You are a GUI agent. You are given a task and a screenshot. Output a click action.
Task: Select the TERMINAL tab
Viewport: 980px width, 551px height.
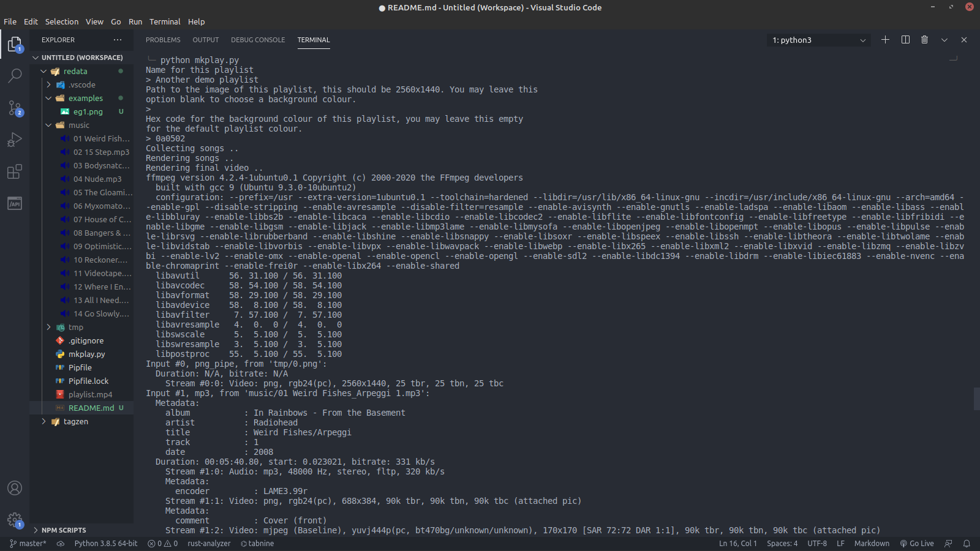[x=314, y=40]
